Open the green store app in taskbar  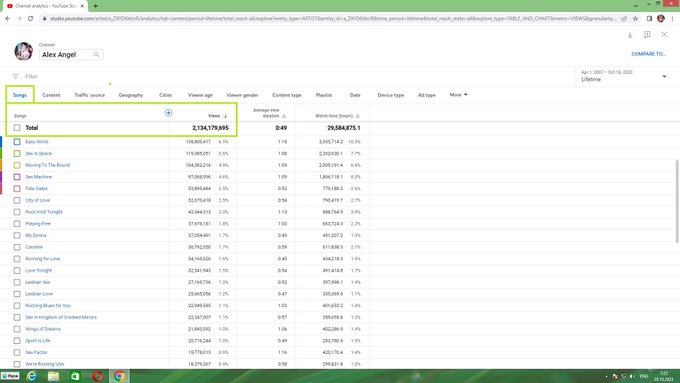[75, 376]
